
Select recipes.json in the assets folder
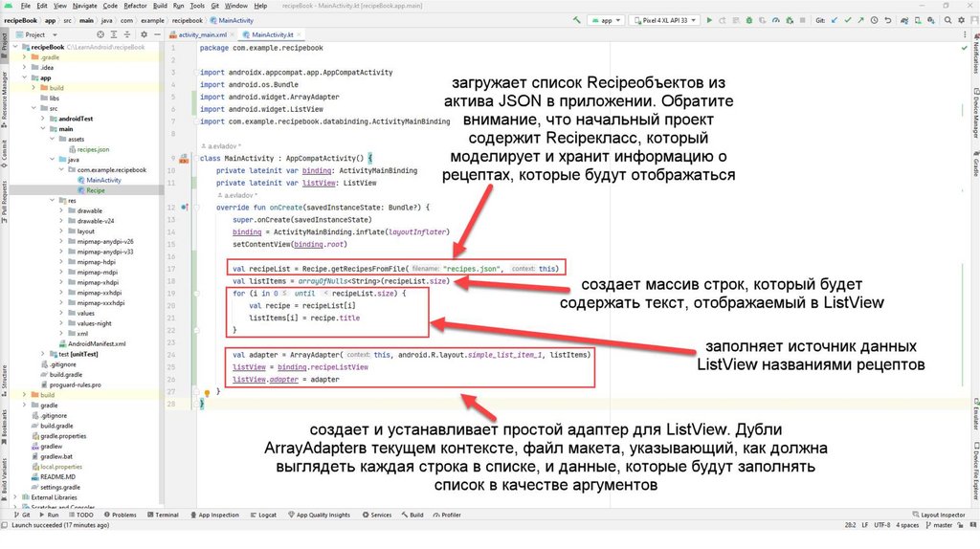coord(93,149)
